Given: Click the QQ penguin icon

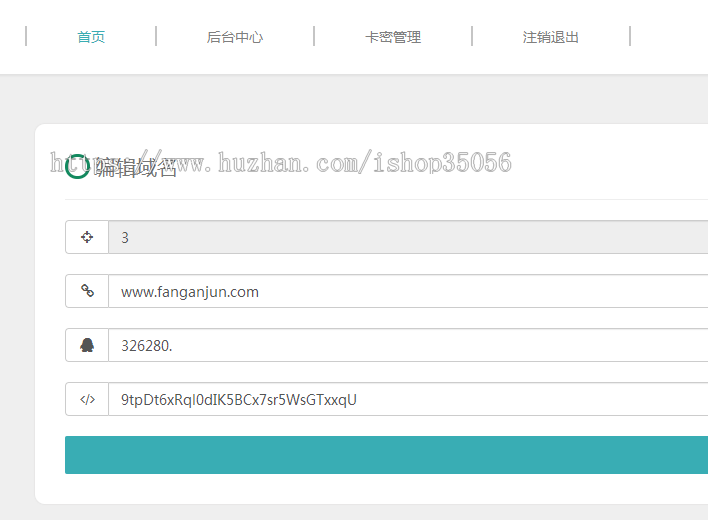Looking at the screenshot, I should (87, 345).
